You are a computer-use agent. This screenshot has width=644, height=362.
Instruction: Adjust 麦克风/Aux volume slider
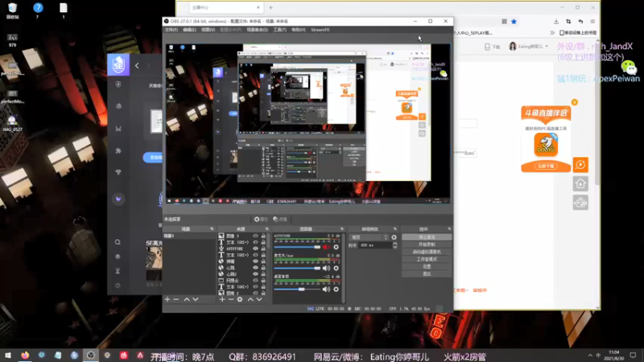click(x=297, y=268)
